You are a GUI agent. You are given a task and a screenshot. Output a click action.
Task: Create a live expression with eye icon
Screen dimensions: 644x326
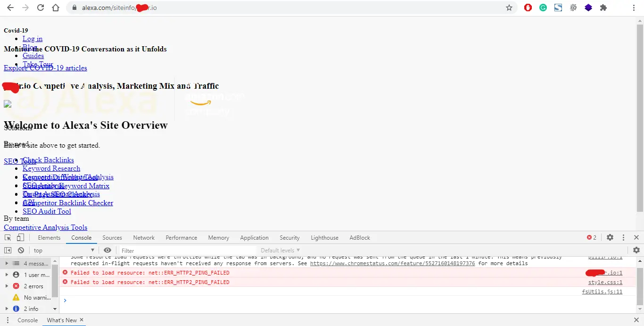point(107,251)
